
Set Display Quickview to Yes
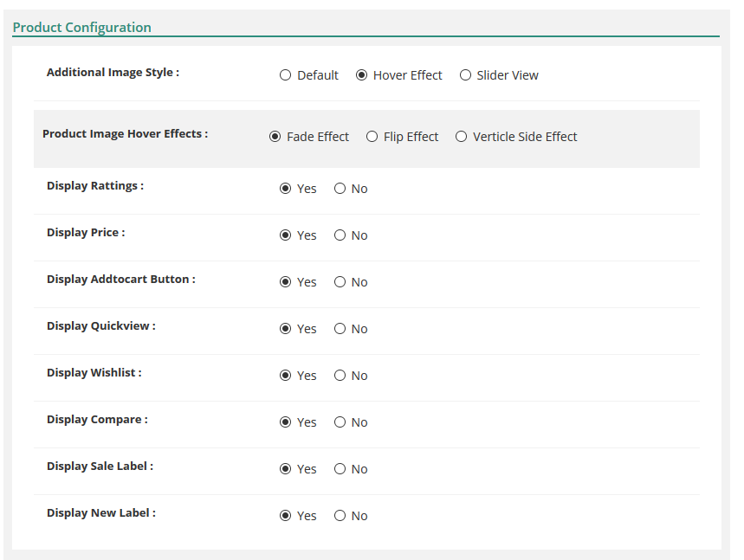[x=285, y=329]
